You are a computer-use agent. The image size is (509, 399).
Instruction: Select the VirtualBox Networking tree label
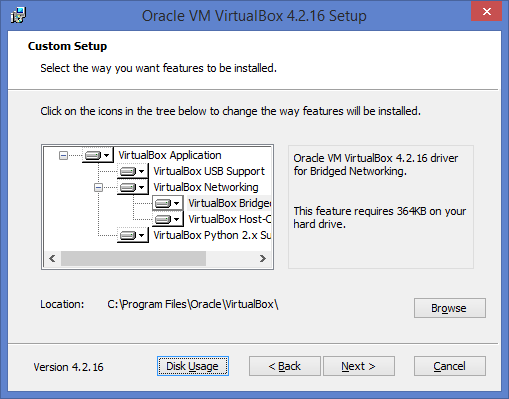click(206, 187)
